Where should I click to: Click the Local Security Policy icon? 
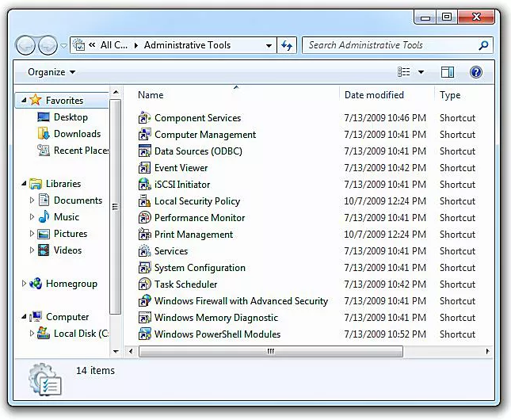pos(144,200)
